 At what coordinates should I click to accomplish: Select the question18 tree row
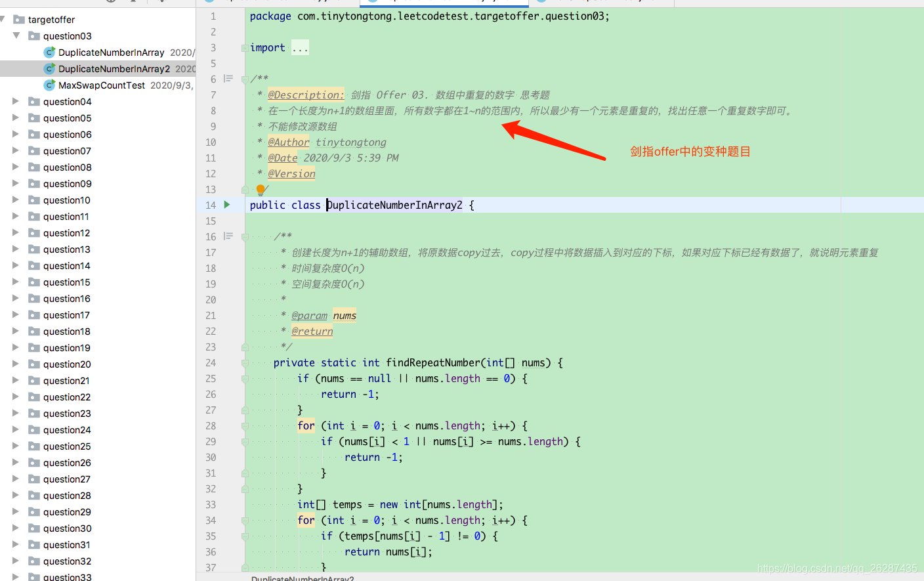click(x=98, y=332)
